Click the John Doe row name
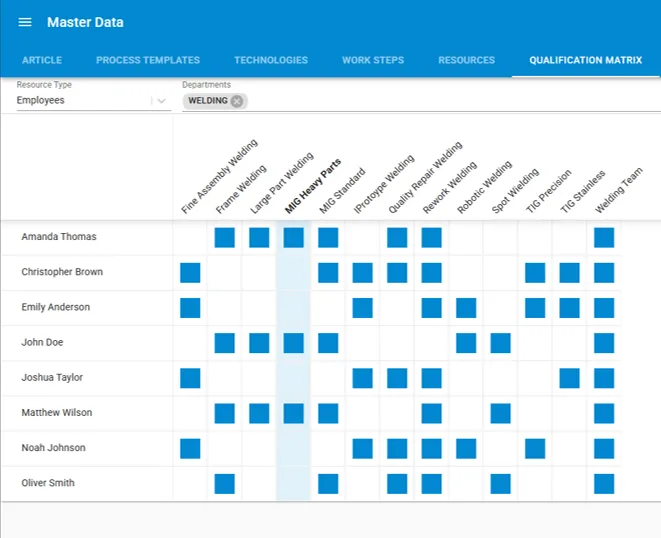661x538 pixels. pos(42,342)
